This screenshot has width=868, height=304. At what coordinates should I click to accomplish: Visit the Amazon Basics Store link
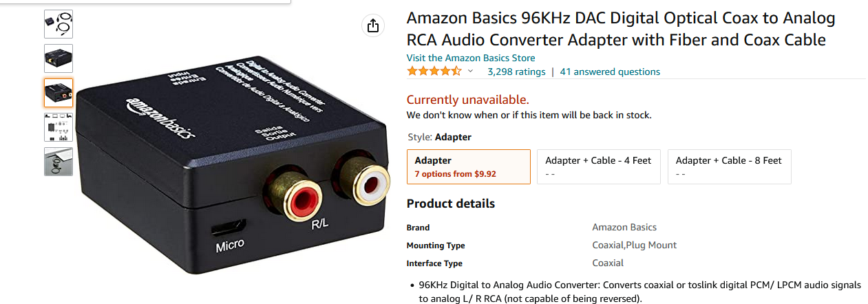click(x=471, y=58)
